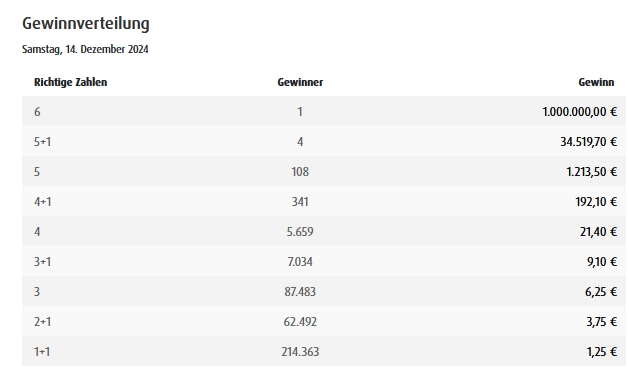Select the 1.000.000,00 € jackpot amount
Viewport: 629px width, 377px height.
580,111
